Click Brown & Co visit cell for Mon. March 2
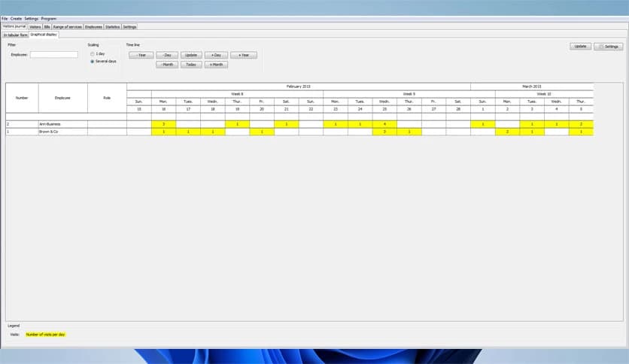Screen dimensions: 629x364 [x=507, y=132]
